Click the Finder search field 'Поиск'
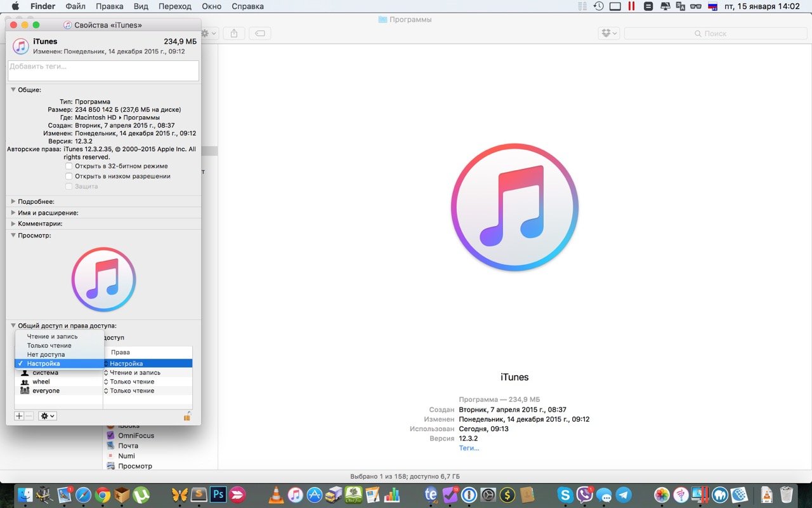Image resolution: width=812 pixels, height=508 pixels. (x=715, y=33)
